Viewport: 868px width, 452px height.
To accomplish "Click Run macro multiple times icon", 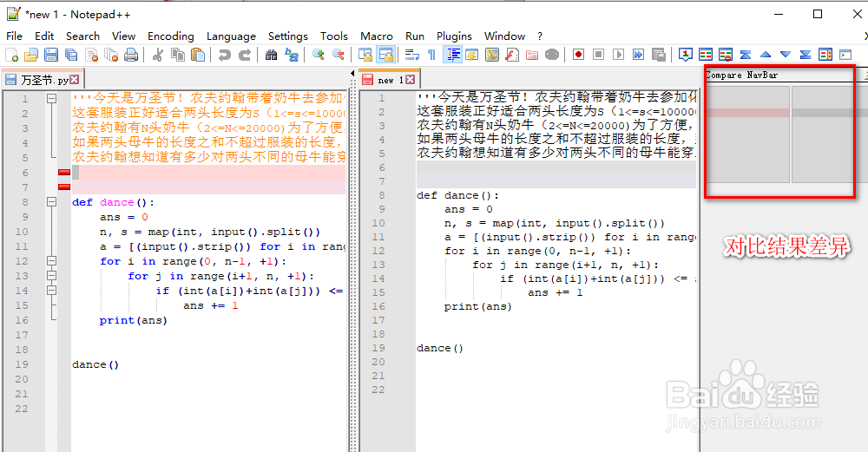I will [638, 54].
